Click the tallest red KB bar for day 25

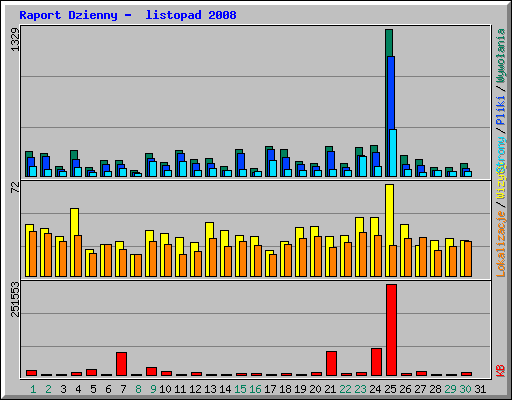coord(391,330)
